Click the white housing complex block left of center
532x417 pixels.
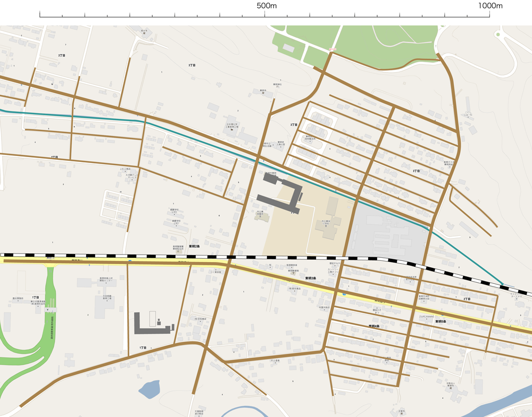click(118, 207)
